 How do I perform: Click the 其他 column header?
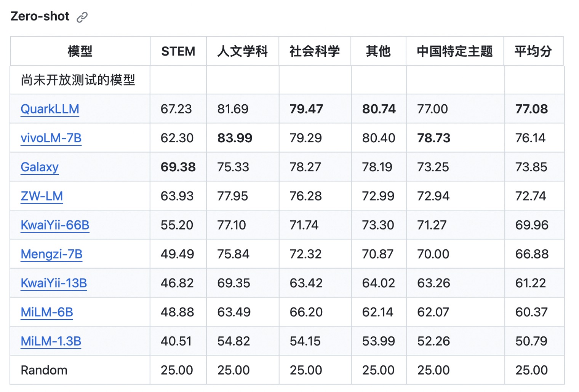coord(378,51)
